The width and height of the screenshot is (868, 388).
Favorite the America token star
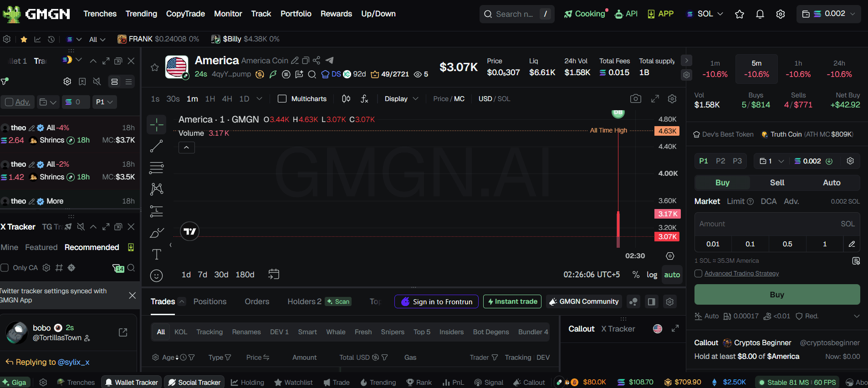[155, 67]
